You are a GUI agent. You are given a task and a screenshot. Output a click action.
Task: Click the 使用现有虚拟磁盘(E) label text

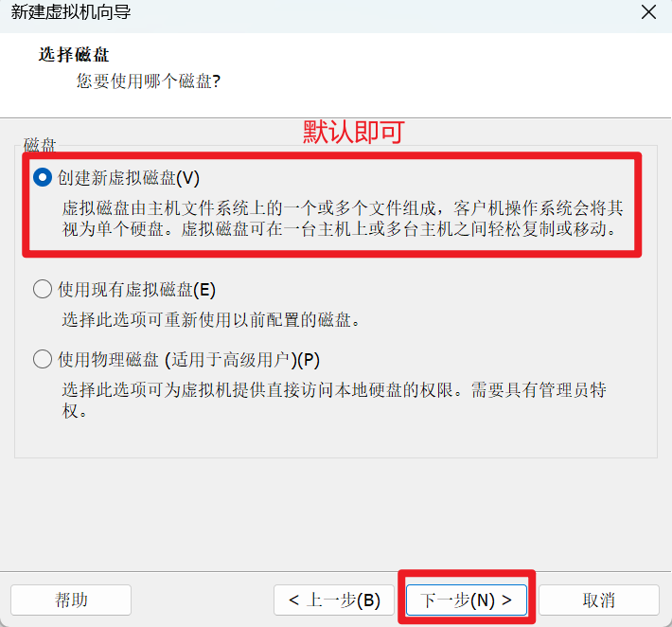tap(136, 290)
